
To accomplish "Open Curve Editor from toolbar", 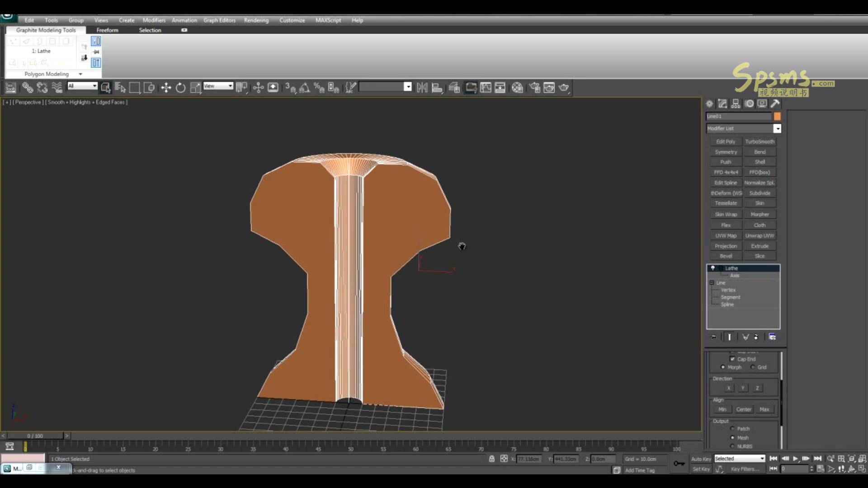I will tap(486, 87).
